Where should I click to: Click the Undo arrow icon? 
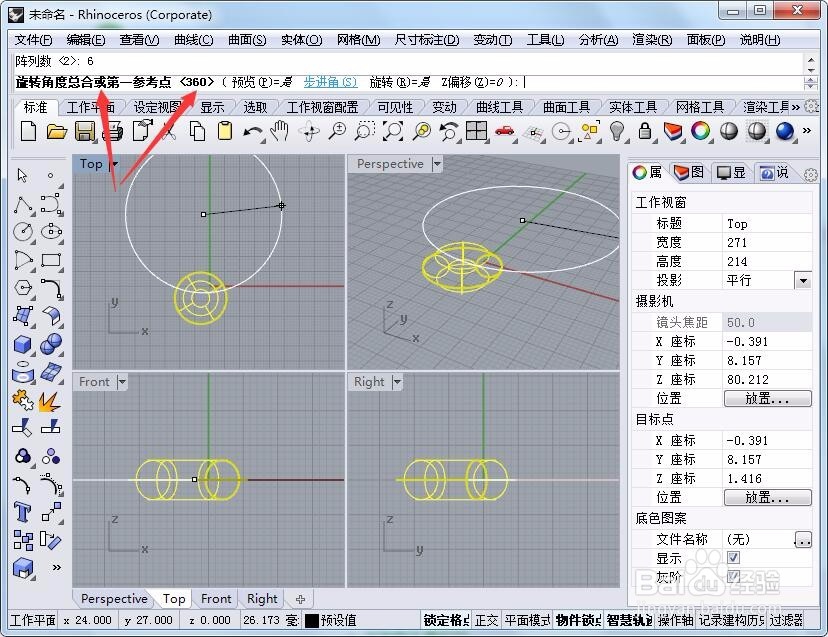253,132
